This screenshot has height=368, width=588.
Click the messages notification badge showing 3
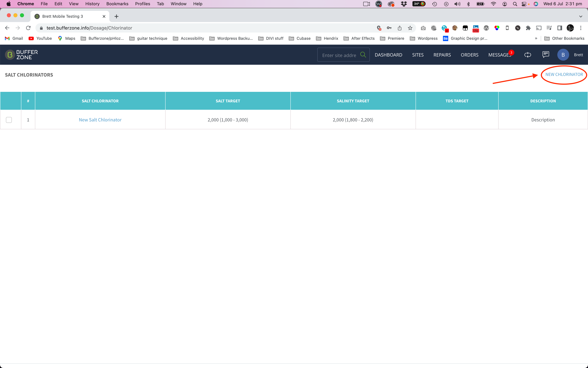(511, 52)
